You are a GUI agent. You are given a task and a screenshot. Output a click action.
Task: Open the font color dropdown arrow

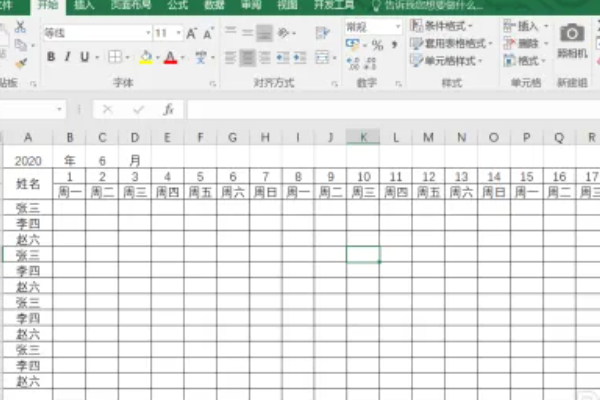tap(182, 57)
